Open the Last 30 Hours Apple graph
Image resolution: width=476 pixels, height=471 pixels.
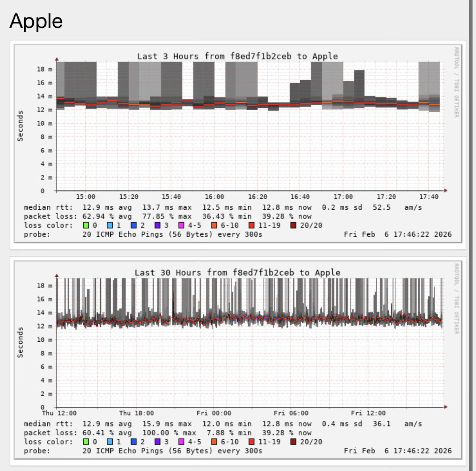pyautogui.click(x=238, y=360)
